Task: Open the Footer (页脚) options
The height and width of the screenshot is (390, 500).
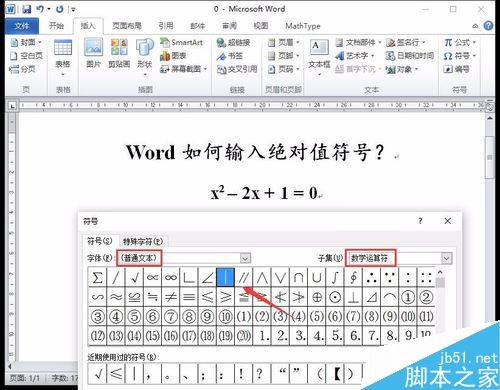Action: (x=284, y=56)
